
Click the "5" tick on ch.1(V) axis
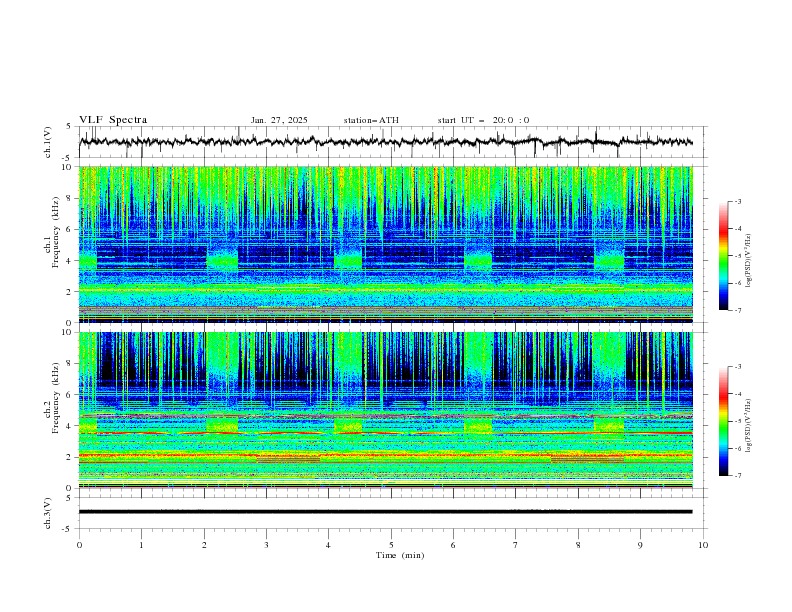69,127
